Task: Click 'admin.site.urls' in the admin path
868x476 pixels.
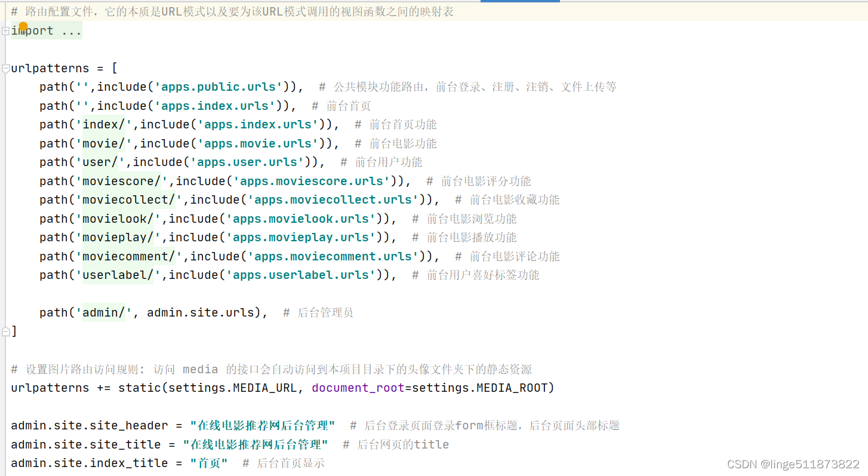Action: (x=201, y=312)
